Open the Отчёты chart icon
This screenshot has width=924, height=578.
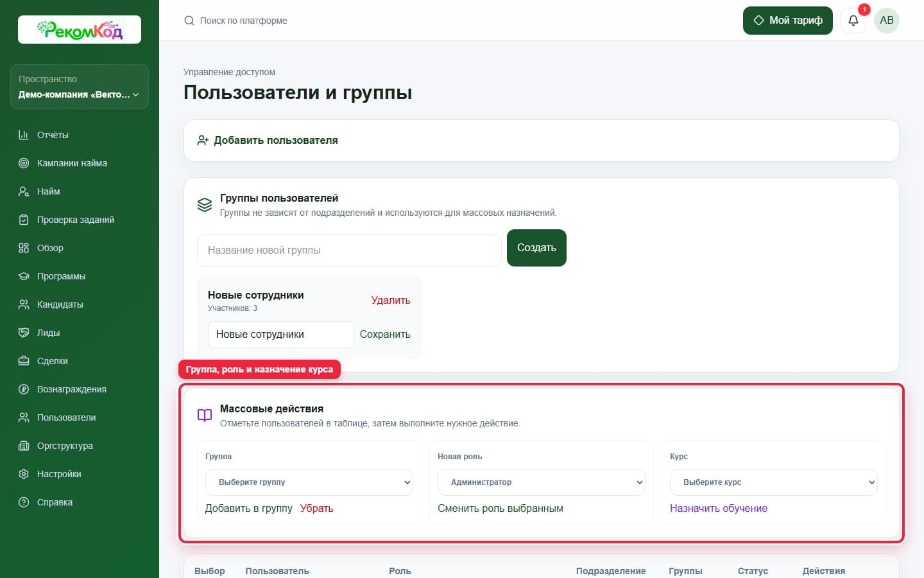(24, 135)
